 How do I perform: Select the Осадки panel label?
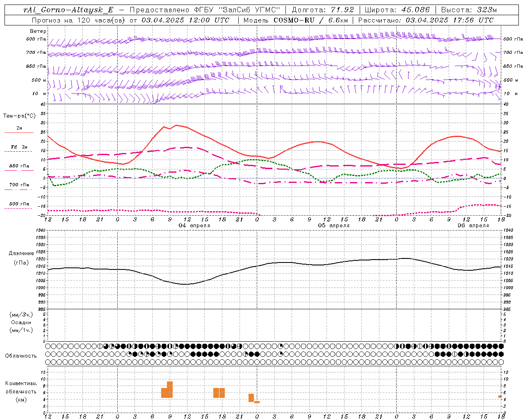click(x=21, y=322)
